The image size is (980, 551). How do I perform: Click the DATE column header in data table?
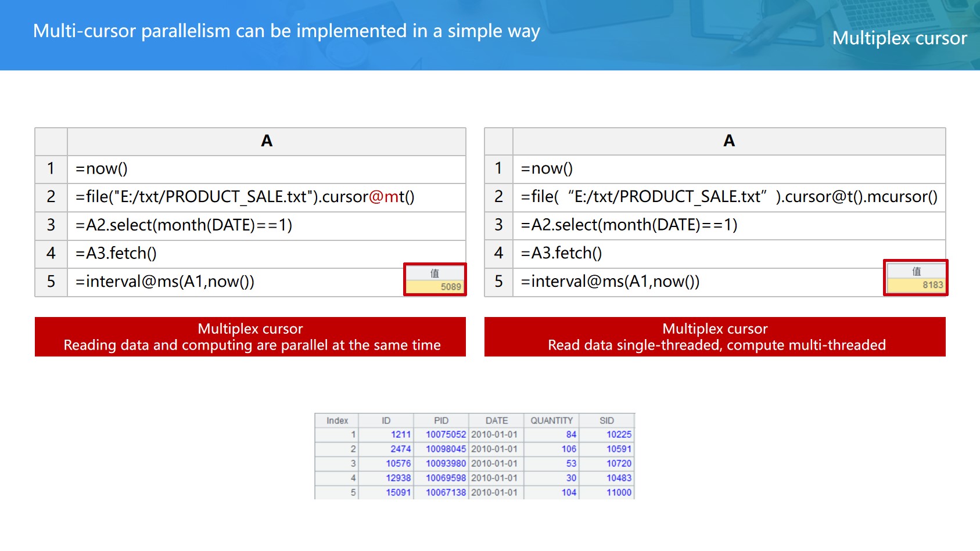click(x=496, y=420)
